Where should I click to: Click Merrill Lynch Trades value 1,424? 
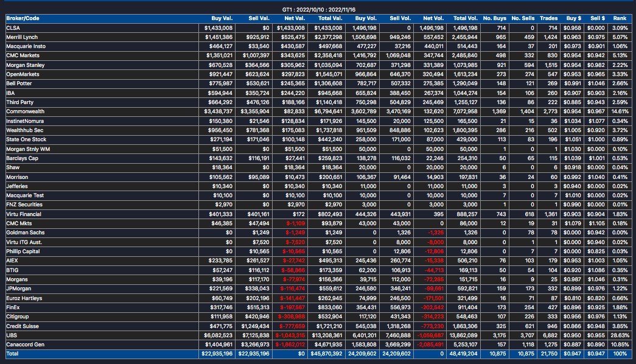pos(550,37)
